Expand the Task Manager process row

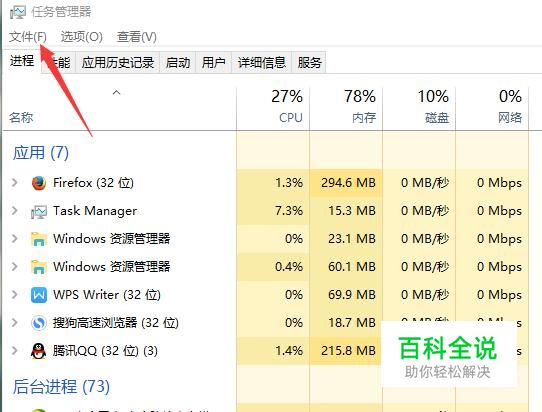(15, 210)
